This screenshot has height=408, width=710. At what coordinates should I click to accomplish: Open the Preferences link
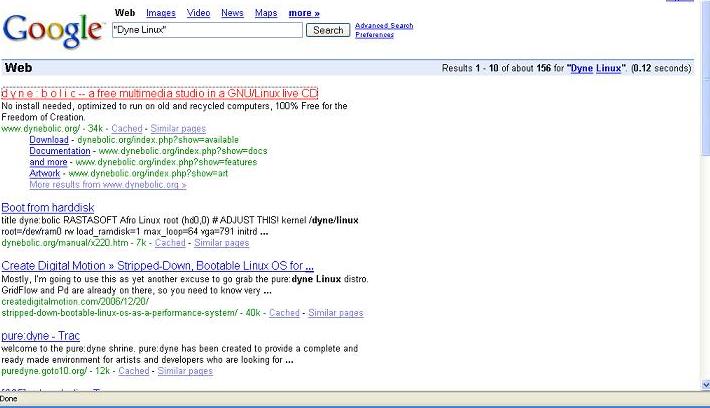tap(374, 35)
